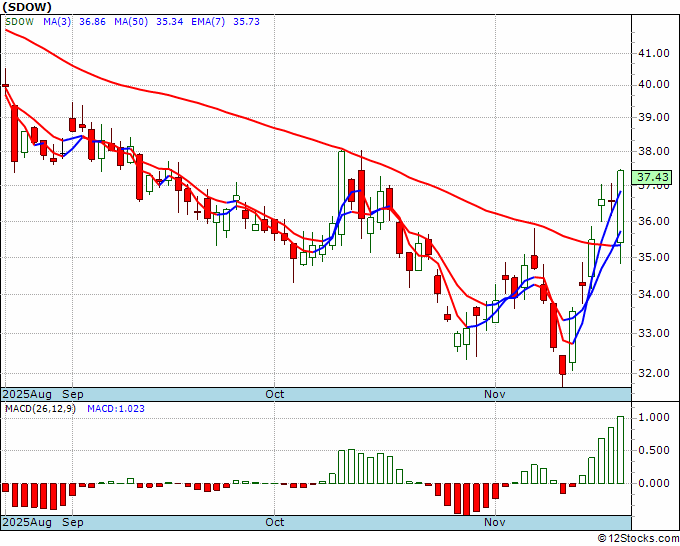Click Nov on the MACD date axis
Viewport: 680px width, 546px height.
click(495, 522)
